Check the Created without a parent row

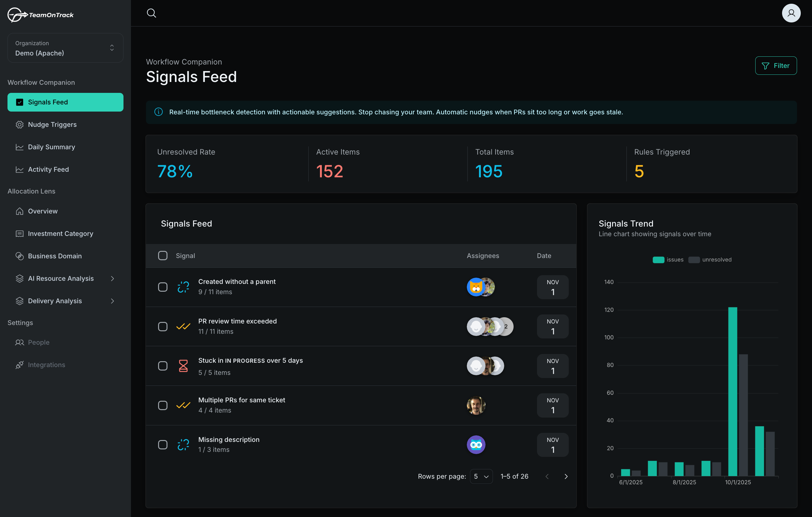[162, 287]
